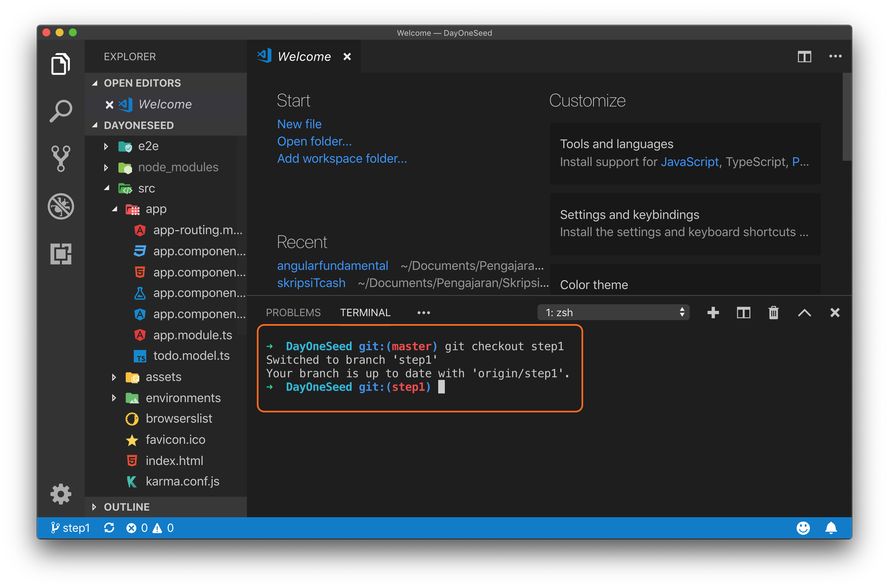Open index.html file
This screenshot has width=889, height=588.
(x=165, y=460)
